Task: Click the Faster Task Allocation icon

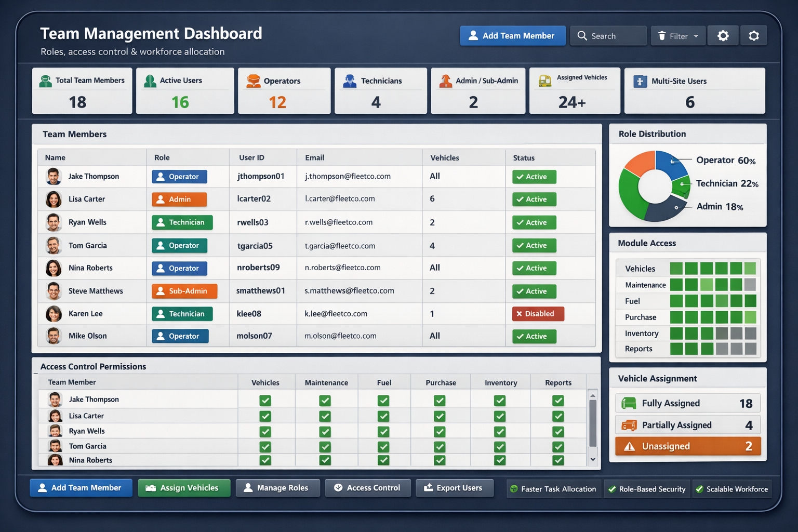Action: click(514, 488)
